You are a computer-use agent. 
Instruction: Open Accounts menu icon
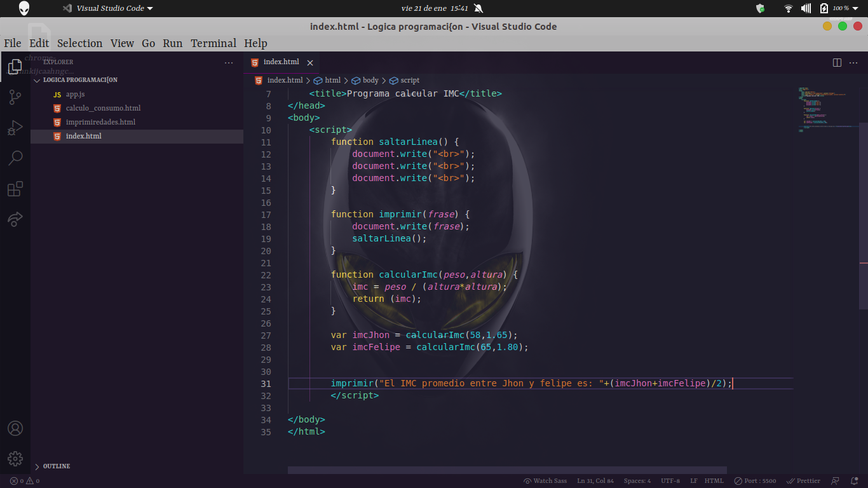point(15,428)
